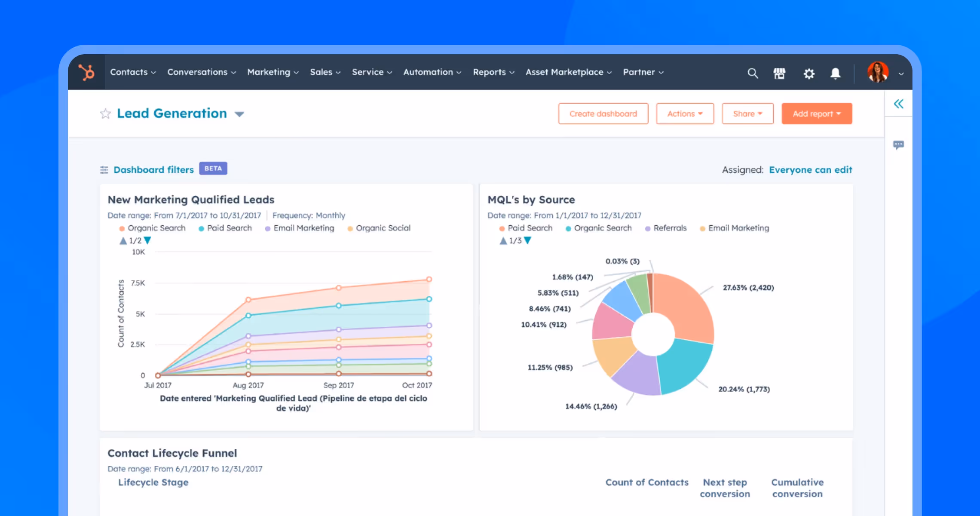The height and width of the screenshot is (516, 980).
Task: Open the Asset Marketplace storefront icon
Action: click(780, 73)
